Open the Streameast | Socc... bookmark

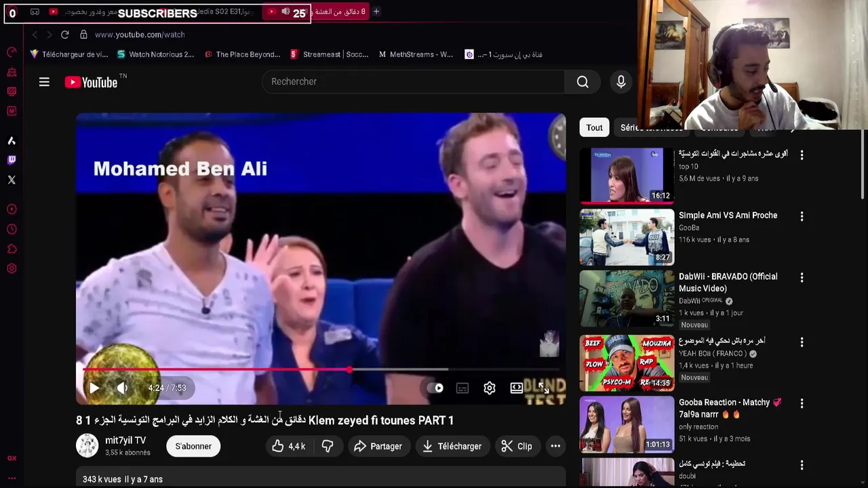tap(330, 54)
